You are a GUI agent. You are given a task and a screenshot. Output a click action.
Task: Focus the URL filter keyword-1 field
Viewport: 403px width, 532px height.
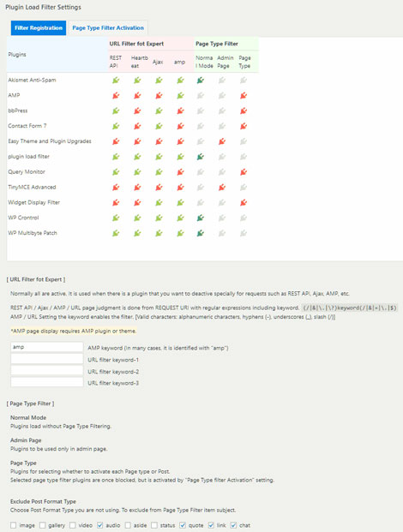coord(47,359)
